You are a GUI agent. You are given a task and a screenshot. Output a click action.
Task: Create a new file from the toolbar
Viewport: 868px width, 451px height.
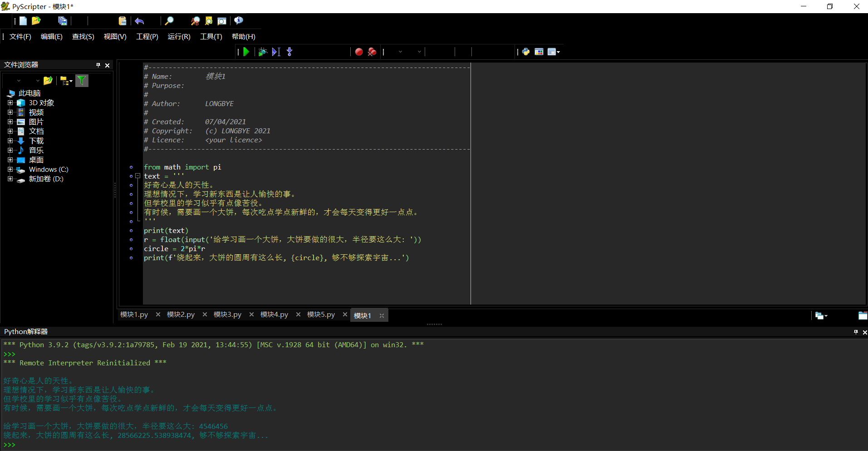[x=23, y=21]
